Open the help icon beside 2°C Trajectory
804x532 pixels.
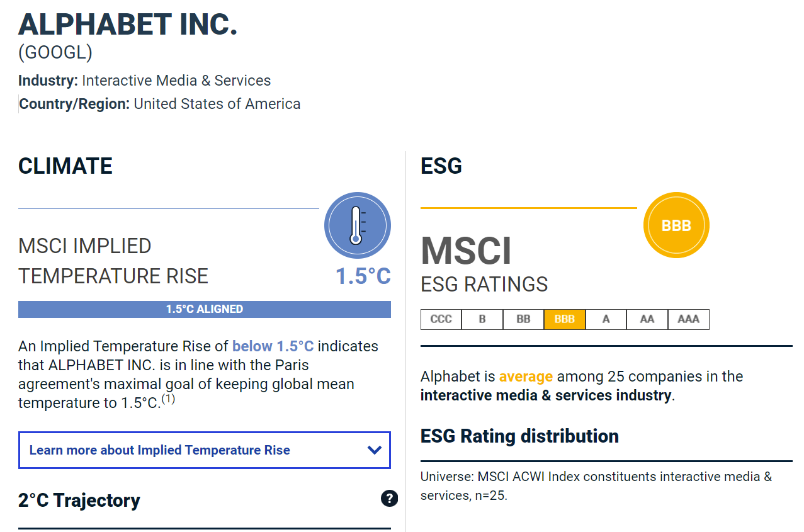click(389, 499)
